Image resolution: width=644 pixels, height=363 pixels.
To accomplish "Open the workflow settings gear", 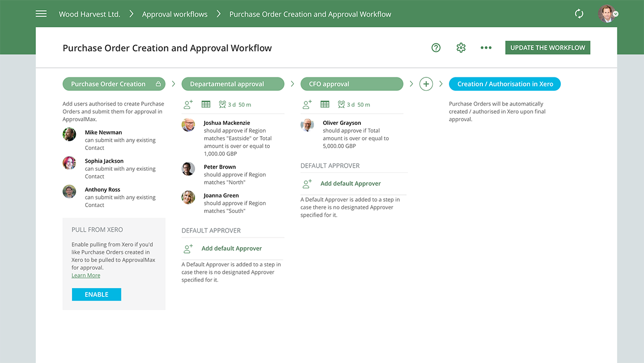I will pyautogui.click(x=461, y=48).
